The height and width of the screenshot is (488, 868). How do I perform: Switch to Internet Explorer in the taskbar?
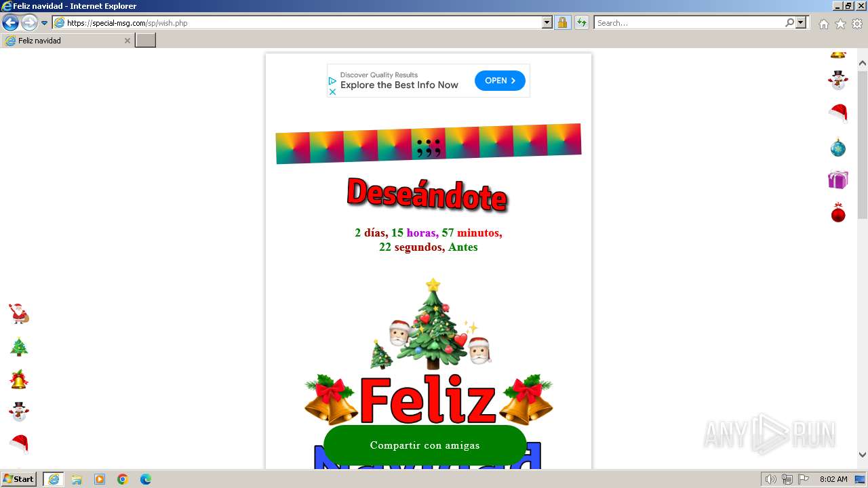[54, 479]
